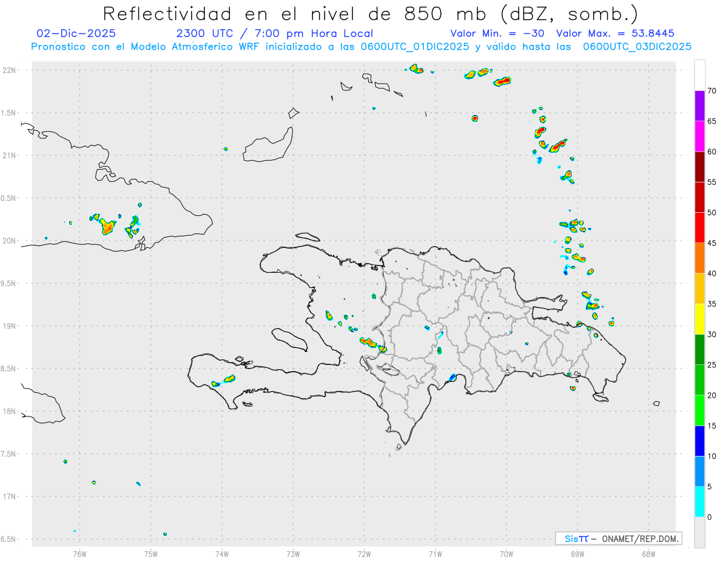Click the colorbar label "25"
Viewport: 728px width, 562px height.
click(x=712, y=365)
